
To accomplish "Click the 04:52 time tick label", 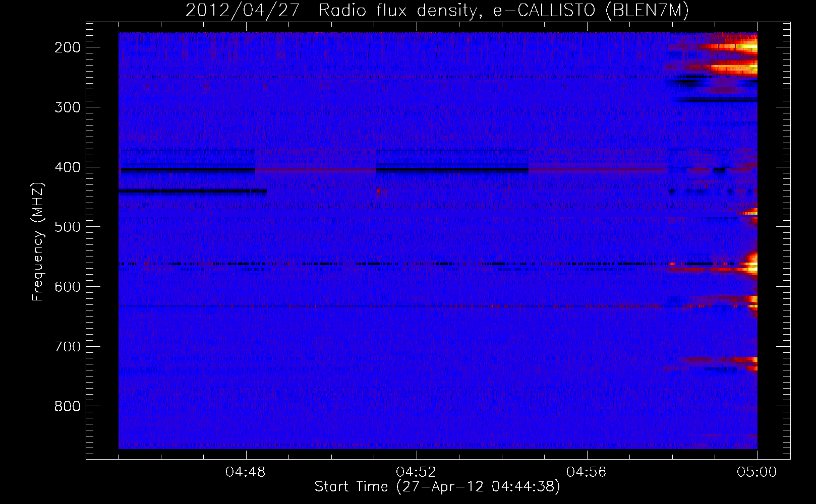I will click(416, 472).
